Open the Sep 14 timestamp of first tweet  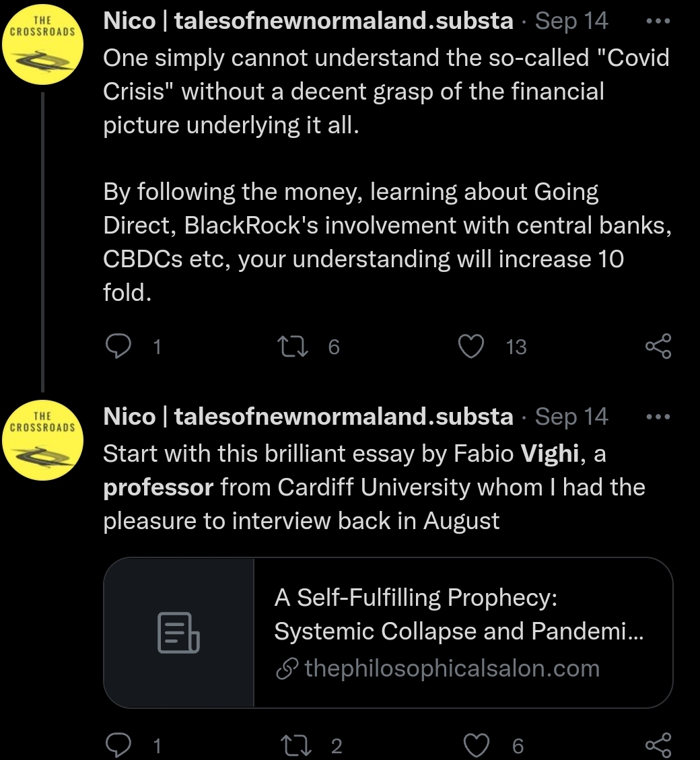tap(571, 22)
